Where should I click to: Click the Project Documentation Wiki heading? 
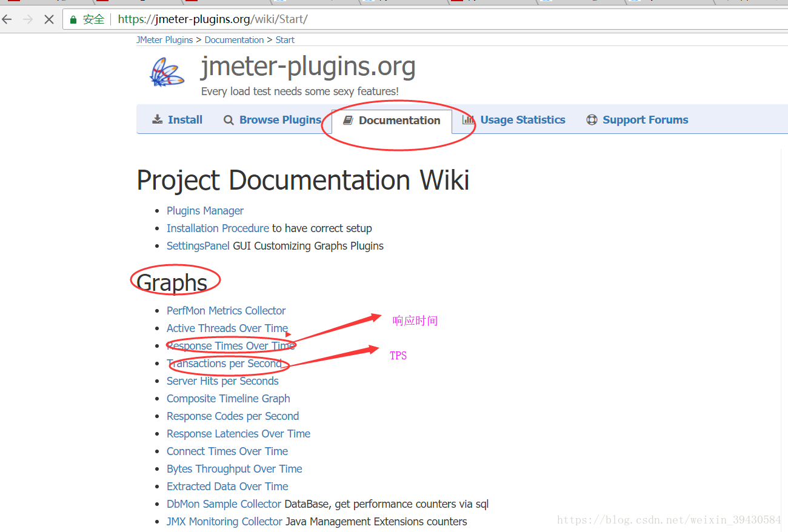click(303, 180)
